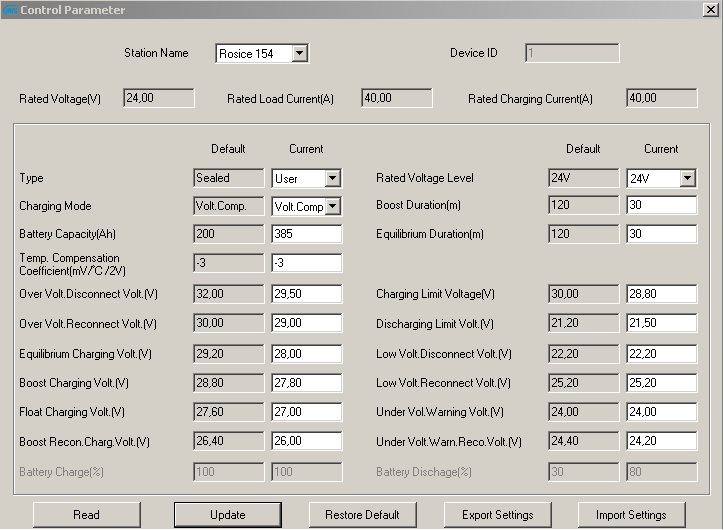Click current Over Volt. Disconnect Volt. field
Viewport: 724px width, 530px height.
(x=306, y=294)
